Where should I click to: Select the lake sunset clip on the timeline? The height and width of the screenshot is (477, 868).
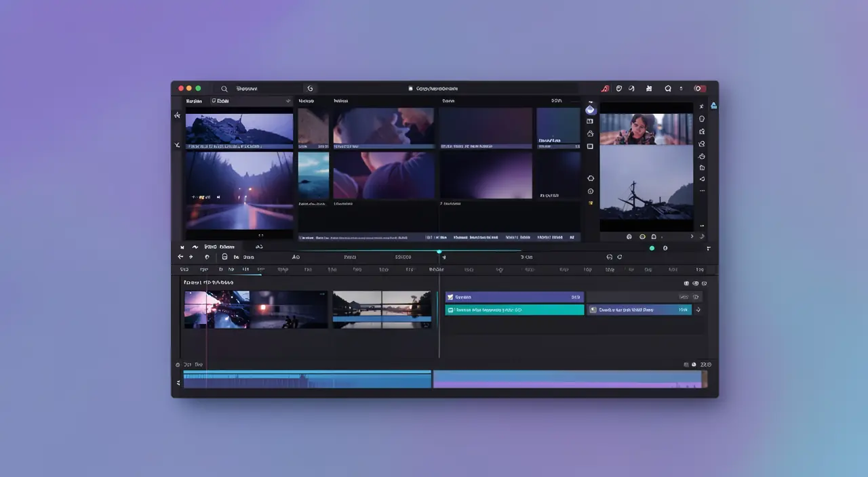382,310
